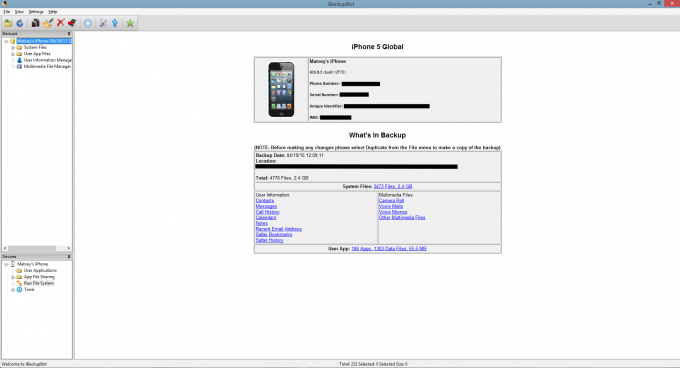This screenshot has height=368, width=680.
Task: Click the 'Multimedia Files:' section label
Action: click(x=396, y=195)
